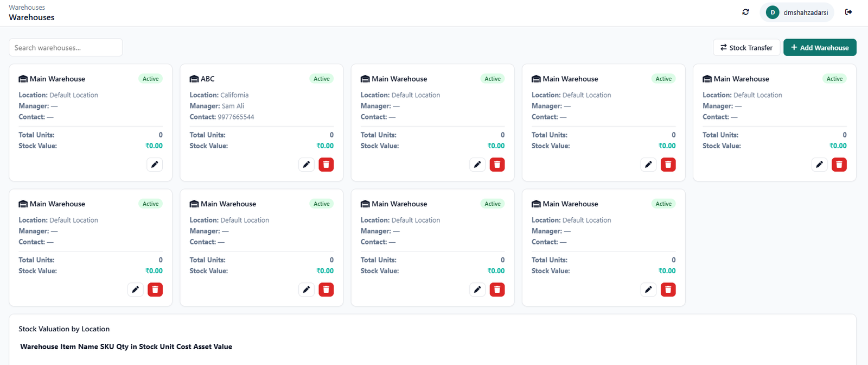Click the Main Warehouse pencil directly right of ABC
868x365 pixels.
click(477, 165)
